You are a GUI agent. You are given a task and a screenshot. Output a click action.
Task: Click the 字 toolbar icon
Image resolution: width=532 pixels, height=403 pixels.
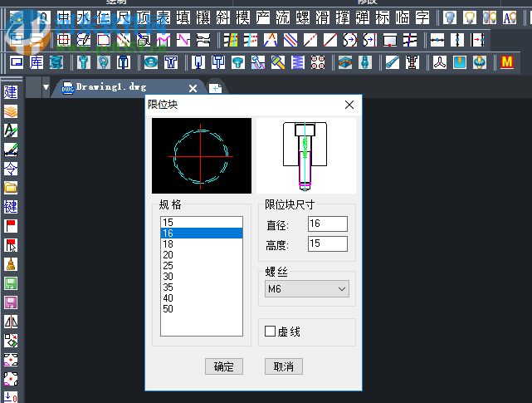point(422,17)
